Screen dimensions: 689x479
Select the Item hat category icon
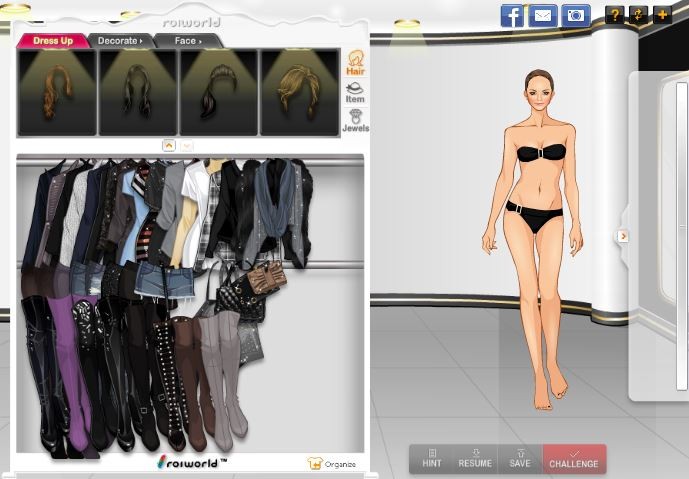click(x=355, y=92)
